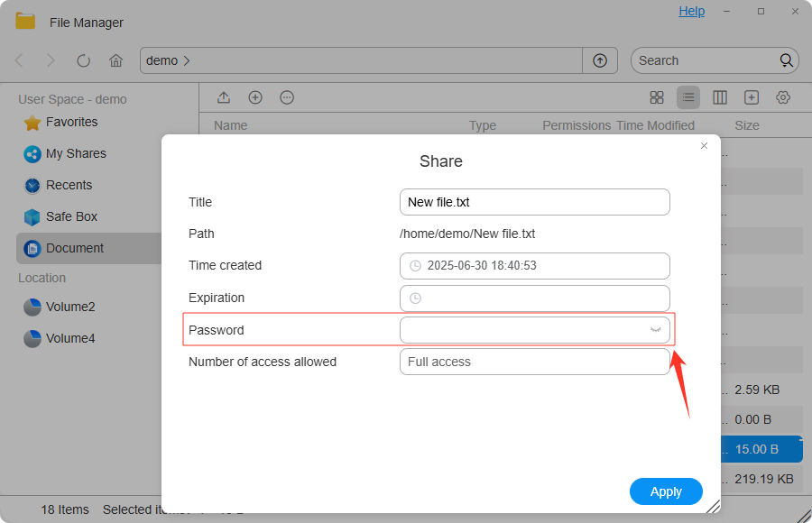Screen dimensions: 812x523
Task: Click the Number of access allowed field
Action: (534, 362)
